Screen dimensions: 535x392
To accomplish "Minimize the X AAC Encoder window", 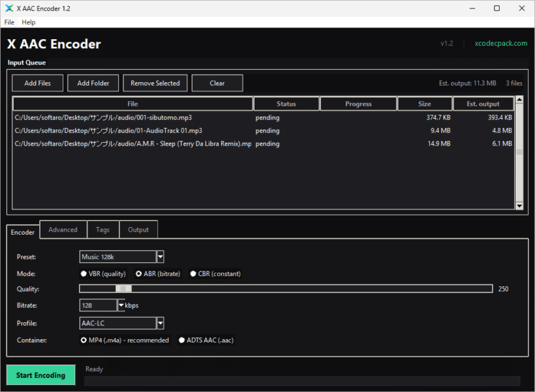I will coord(472,8).
